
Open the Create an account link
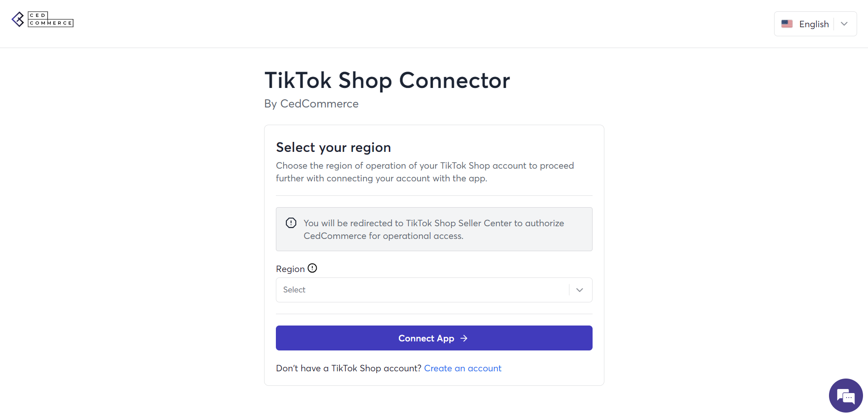click(x=462, y=368)
